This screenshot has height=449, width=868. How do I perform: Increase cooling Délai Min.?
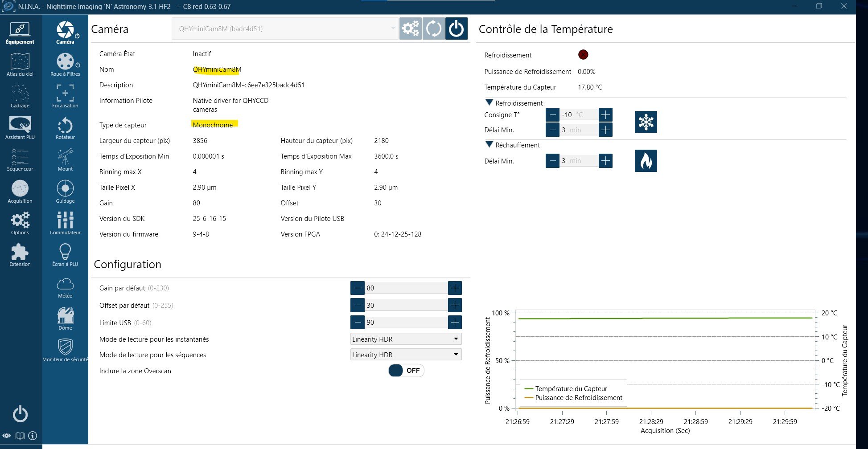605,130
